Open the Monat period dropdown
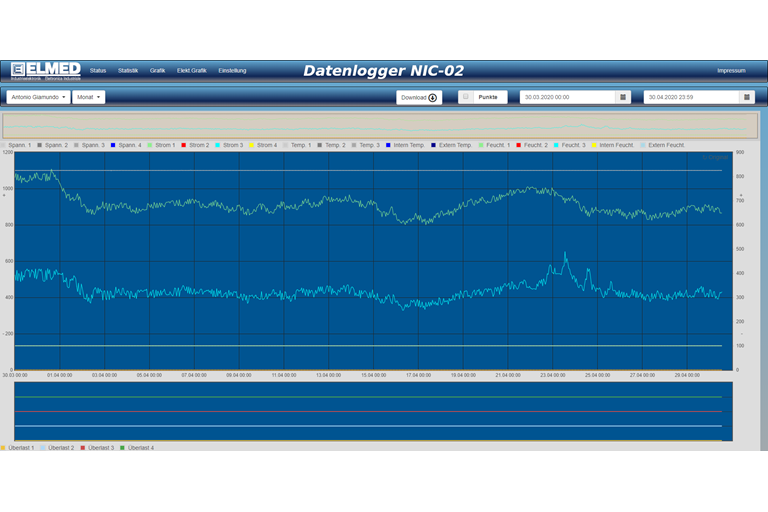The image size is (768, 512). pos(88,97)
